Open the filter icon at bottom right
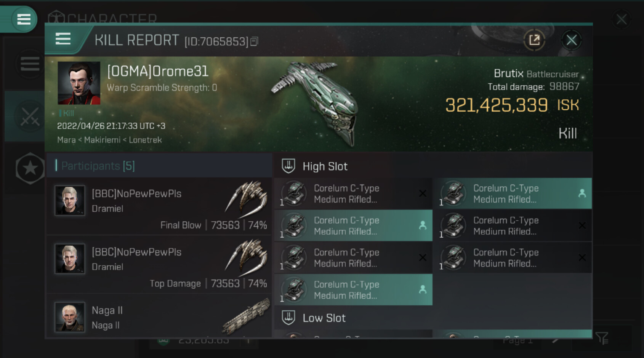Image resolution: width=644 pixels, height=358 pixels. (x=602, y=338)
